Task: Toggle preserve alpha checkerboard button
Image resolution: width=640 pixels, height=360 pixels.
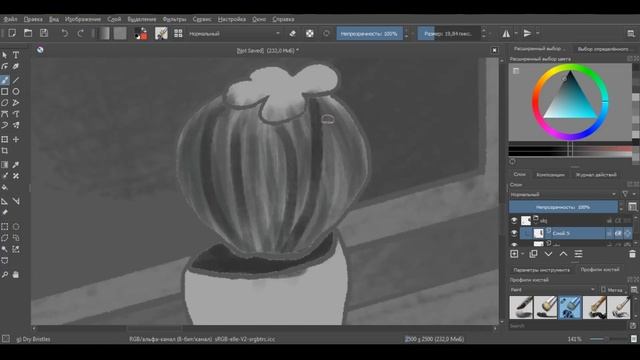Action: click(310, 33)
